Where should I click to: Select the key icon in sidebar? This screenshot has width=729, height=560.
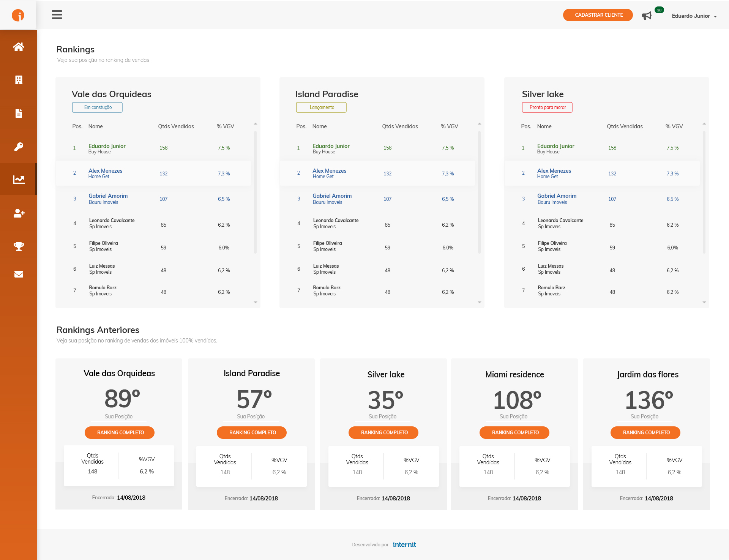[18, 147]
